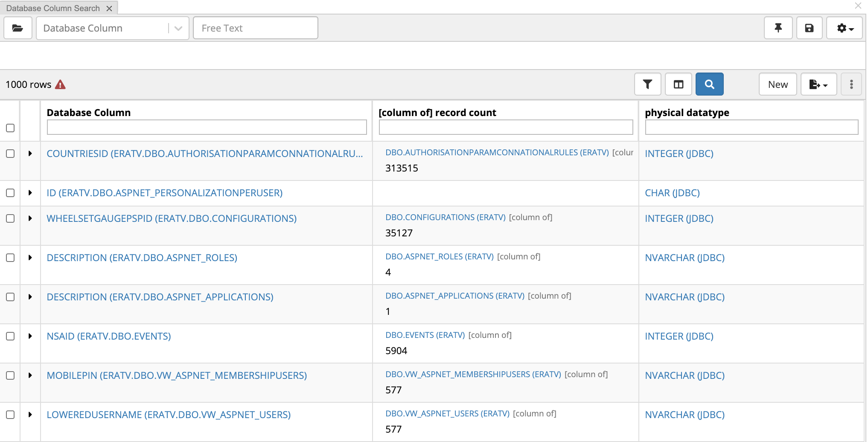Click the record count filter field

(506, 127)
